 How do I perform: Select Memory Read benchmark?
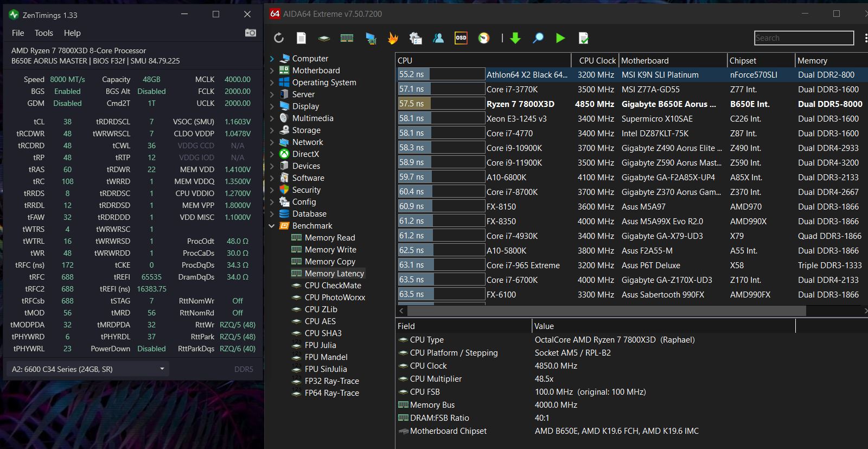[x=329, y=238]
